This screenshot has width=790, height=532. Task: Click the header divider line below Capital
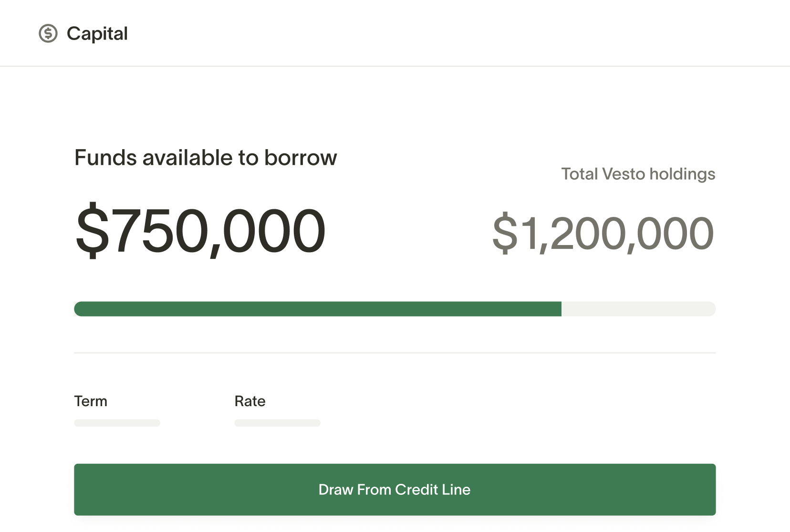pos(395,66)
